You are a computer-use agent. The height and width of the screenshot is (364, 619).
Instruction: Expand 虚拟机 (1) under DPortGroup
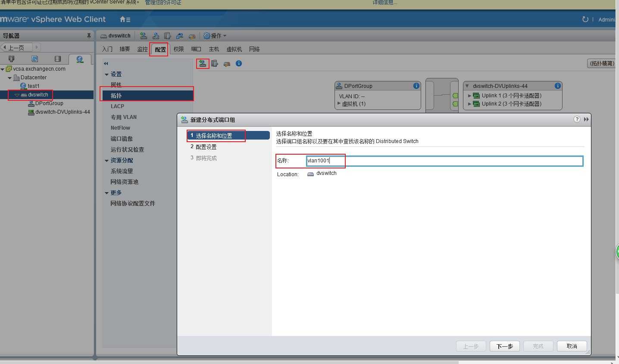339,103
